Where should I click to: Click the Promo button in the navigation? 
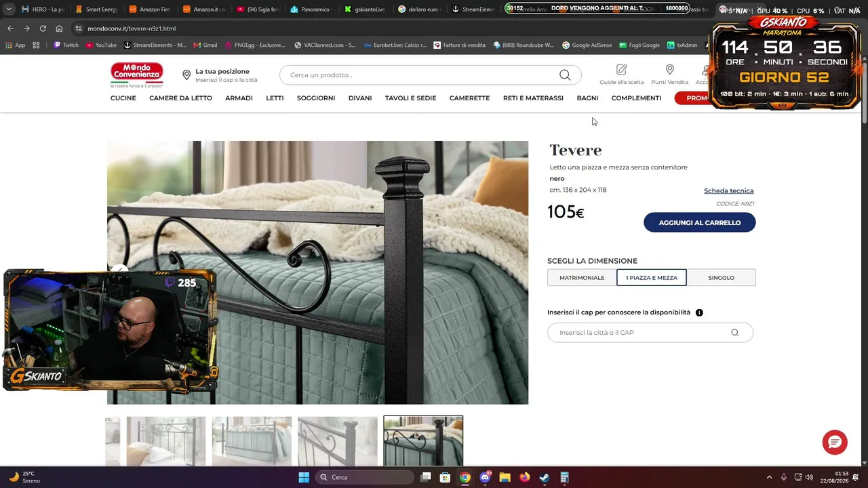pyautogui.click(x=692, y=98)
